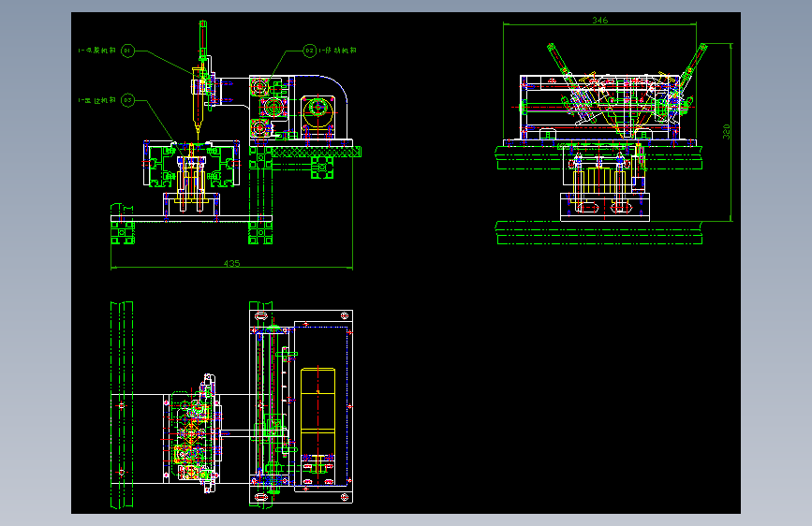Select the 435 dimension text
Image resolution: width=812 pixels, height=526 pixels.
pyautogui.click(x=231, y=264)
